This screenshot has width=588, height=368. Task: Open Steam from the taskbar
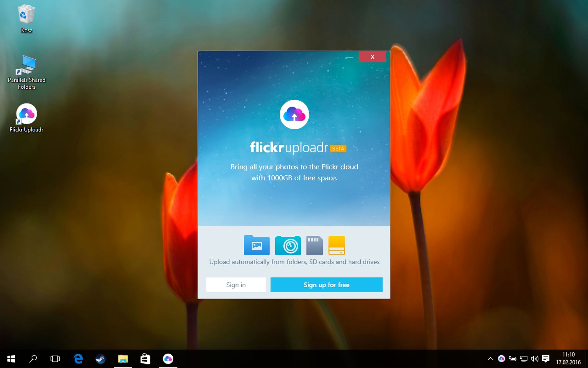pos(101,359)
